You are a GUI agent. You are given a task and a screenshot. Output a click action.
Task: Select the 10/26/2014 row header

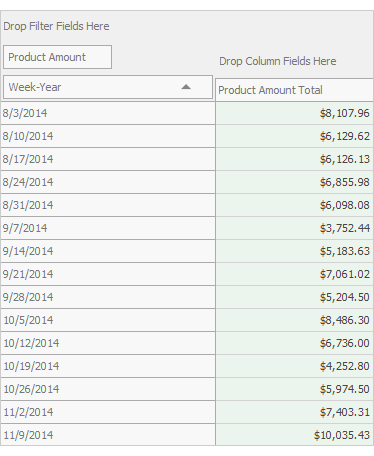pos(108,389)
